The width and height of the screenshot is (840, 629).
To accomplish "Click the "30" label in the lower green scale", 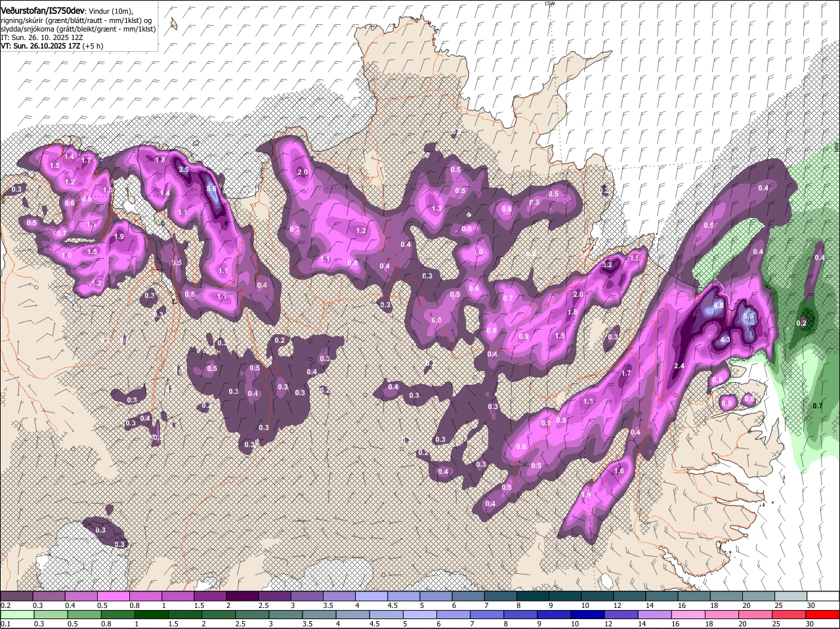I will pyautogui.click(x=810, y=624).
